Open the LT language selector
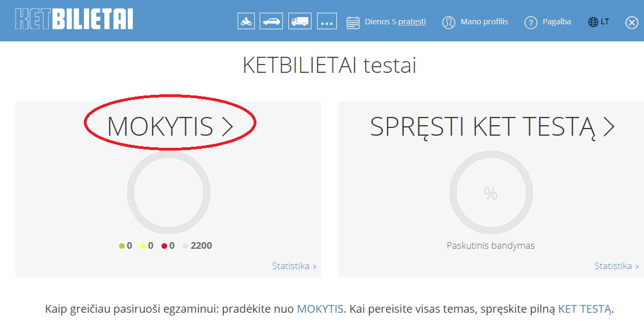The width and height of the screenshot is (644, 321). coord(605,22)
